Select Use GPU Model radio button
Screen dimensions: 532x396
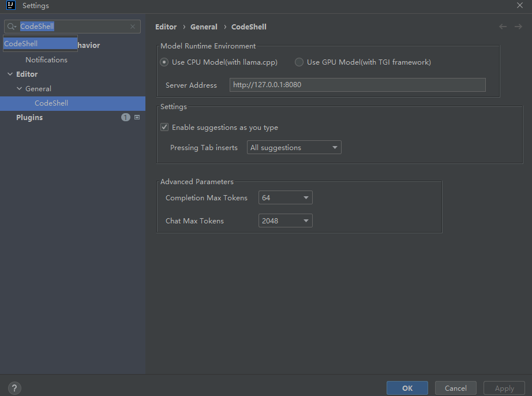pyautogui.click(x=299, y=62)
